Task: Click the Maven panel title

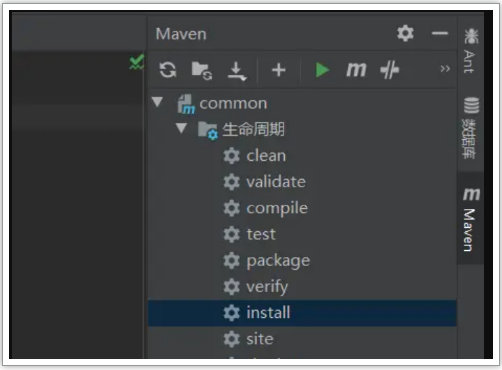Action: tap(181, 34)
